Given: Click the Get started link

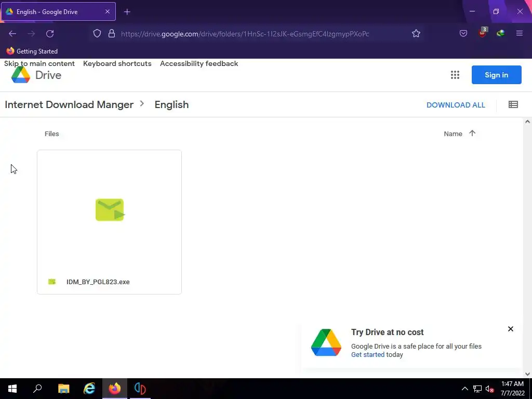Looking at the screenshot, I should tap(368, 354).
